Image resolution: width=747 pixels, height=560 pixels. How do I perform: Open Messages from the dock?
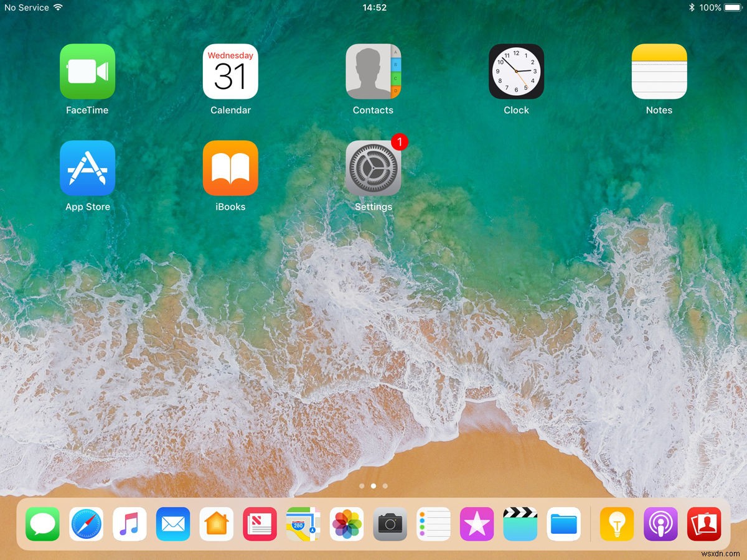point(42,524)
